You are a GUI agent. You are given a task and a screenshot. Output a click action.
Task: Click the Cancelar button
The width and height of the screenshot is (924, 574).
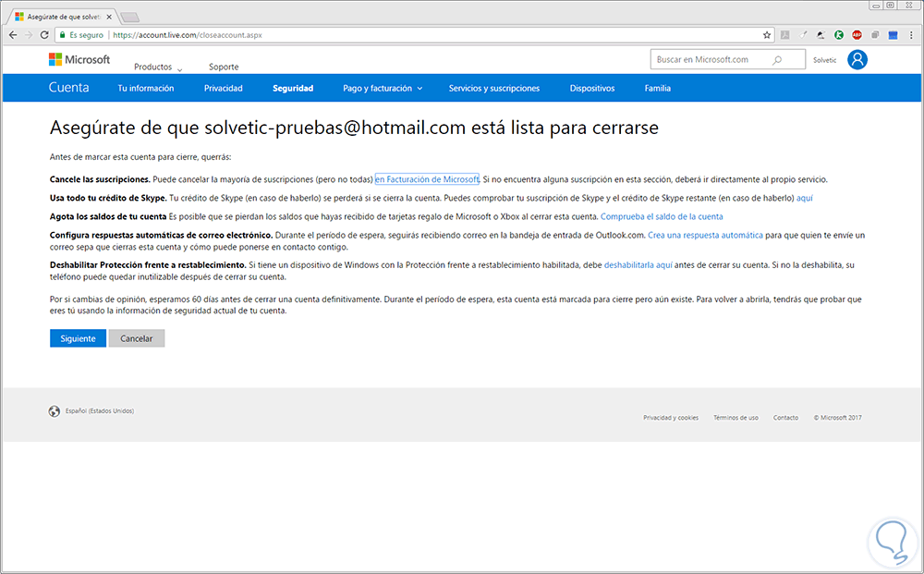pyautogui.click(x=136, y=338)
